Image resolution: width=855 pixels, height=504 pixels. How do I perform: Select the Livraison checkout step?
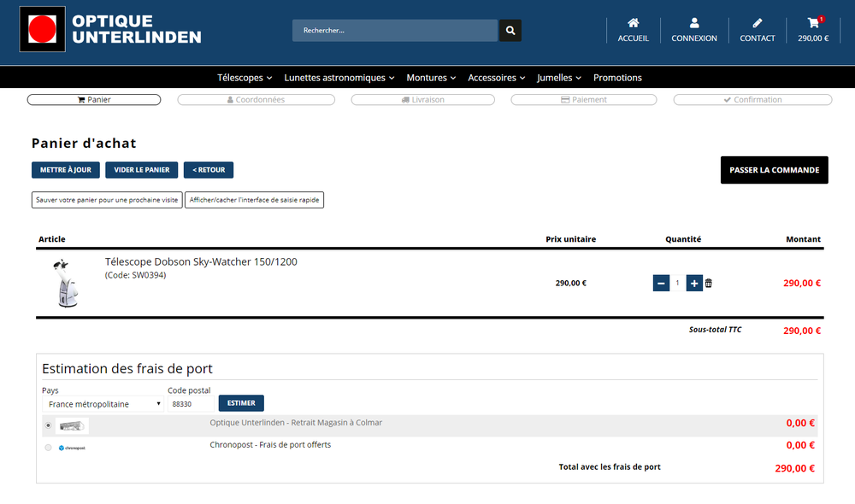pos(422,100)
